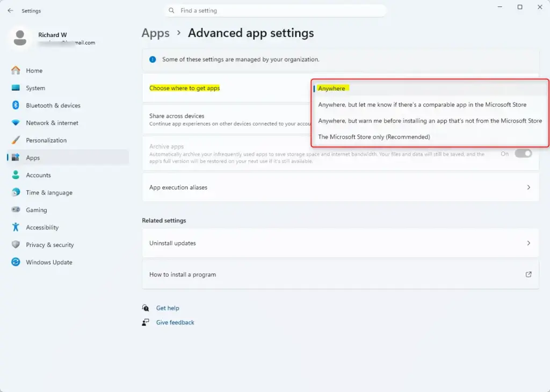Screen dimensions: 550x392
Task: Maximize the Settings window
Action: click(520, 7)
